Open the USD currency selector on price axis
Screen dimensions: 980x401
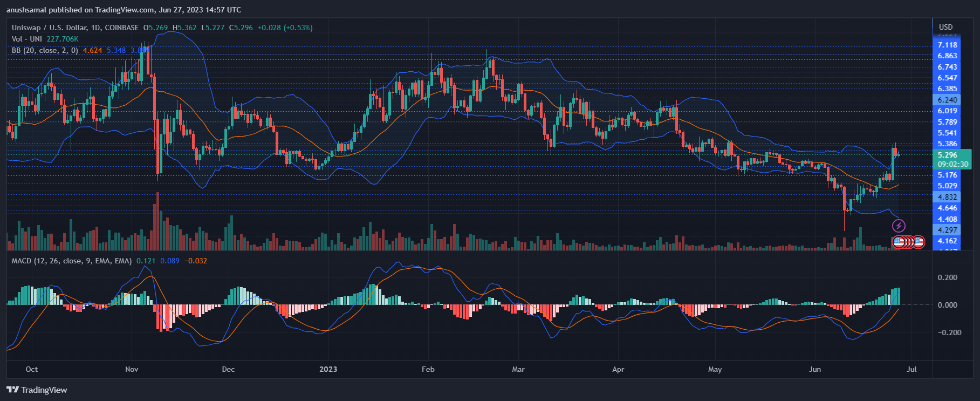point(945,27)
